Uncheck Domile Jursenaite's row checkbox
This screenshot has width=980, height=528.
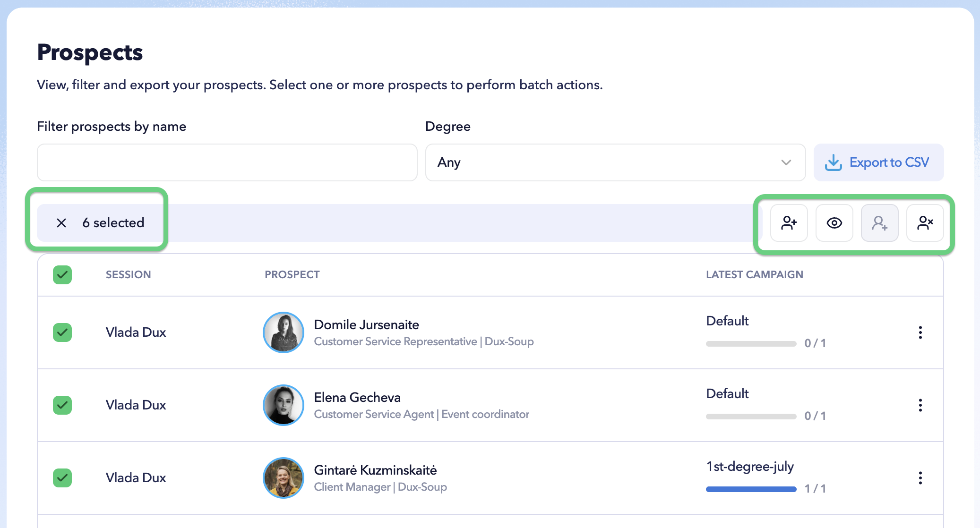[62, 332]
